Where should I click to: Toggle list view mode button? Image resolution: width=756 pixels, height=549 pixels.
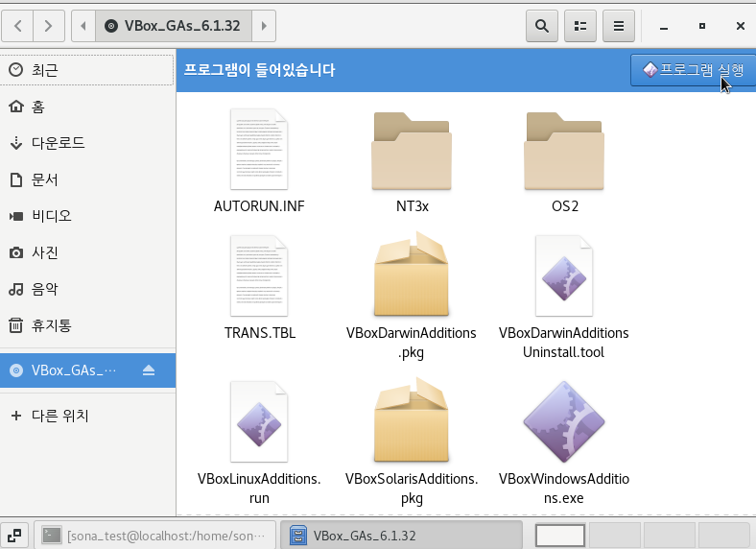point(580,26)
